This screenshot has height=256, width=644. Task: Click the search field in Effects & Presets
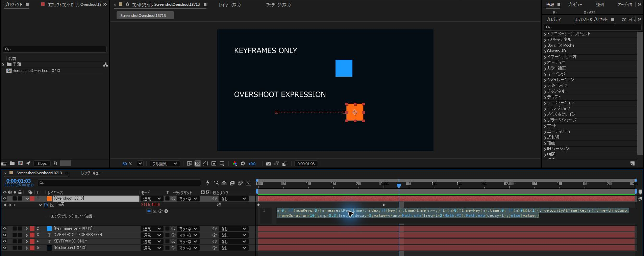tap(592, 27)
